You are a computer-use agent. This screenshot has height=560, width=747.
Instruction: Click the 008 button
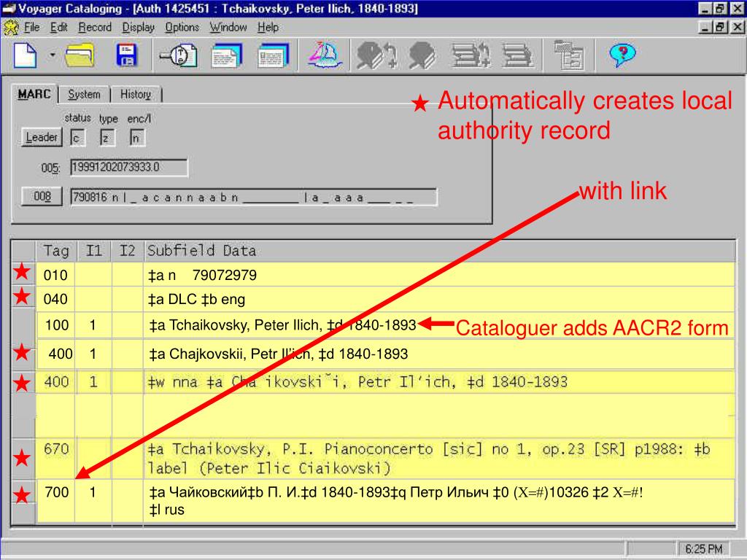(42, 196)
